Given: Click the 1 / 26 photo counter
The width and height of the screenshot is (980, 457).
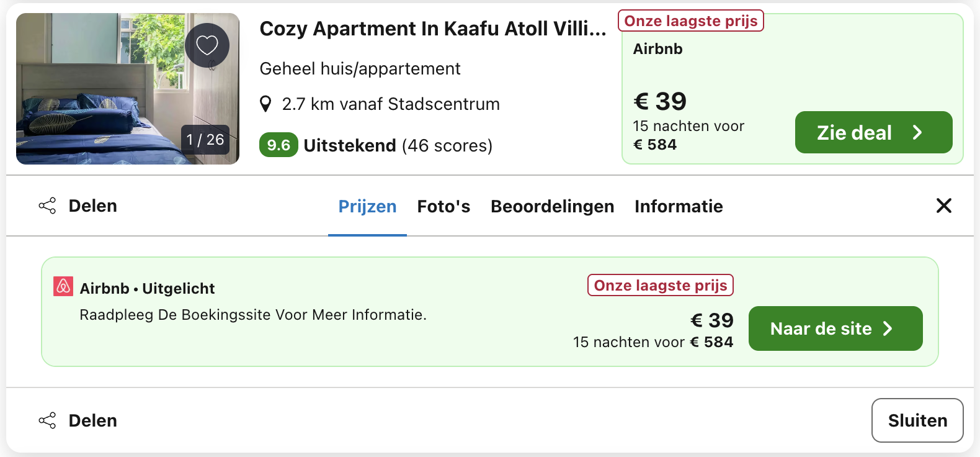Looking at the screenshot, I should coord(205,140).
